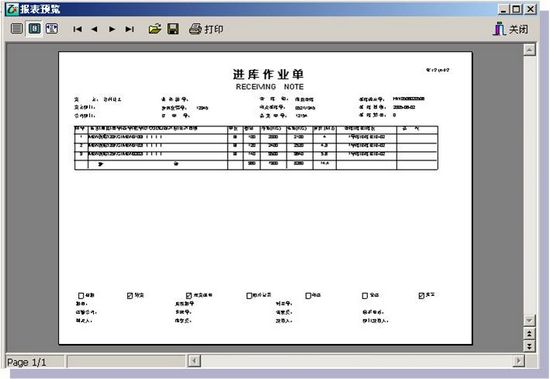The height and width of the screenshot is (379, 550).
Task: Select the fit-to-page zoom view icon
Action: pos(34,28)
